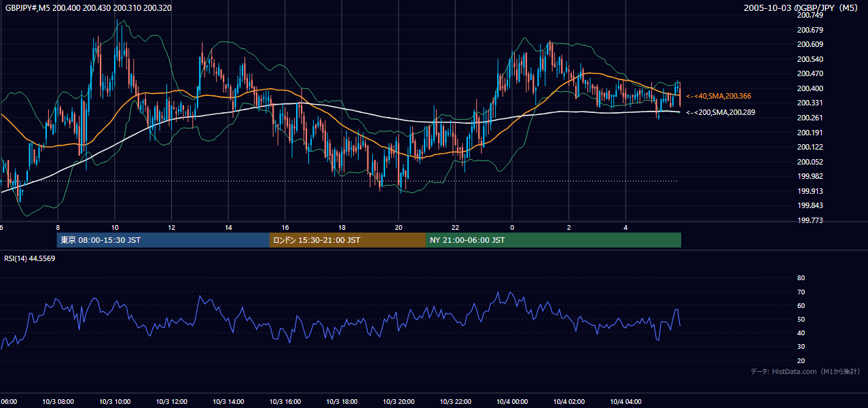The image size is (868, 408).
Task: Click RSI scale value 80
Action: click(x=801, y=278)
